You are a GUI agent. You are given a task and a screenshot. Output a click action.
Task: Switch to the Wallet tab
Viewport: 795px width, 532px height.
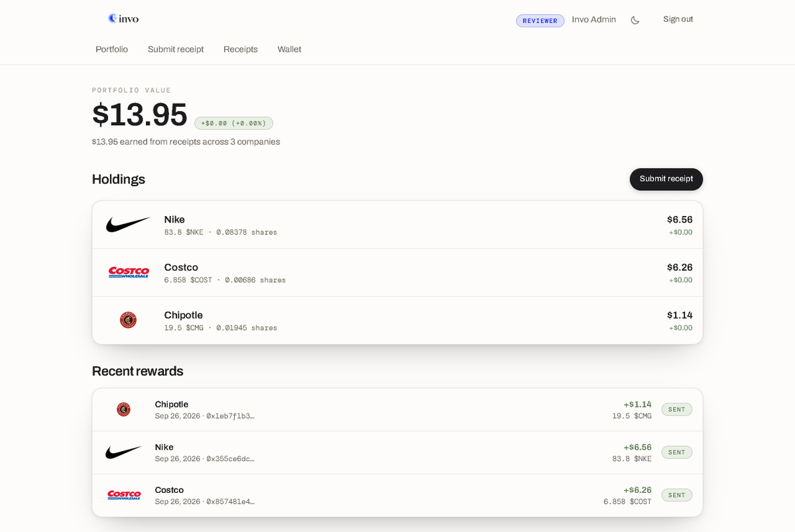tap(289, 49)
